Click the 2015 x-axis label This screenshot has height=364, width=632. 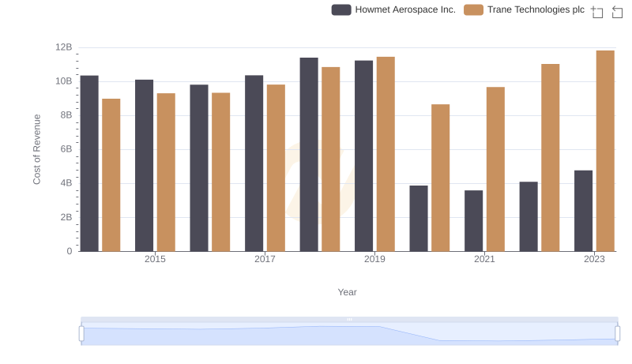click(155, 259)
